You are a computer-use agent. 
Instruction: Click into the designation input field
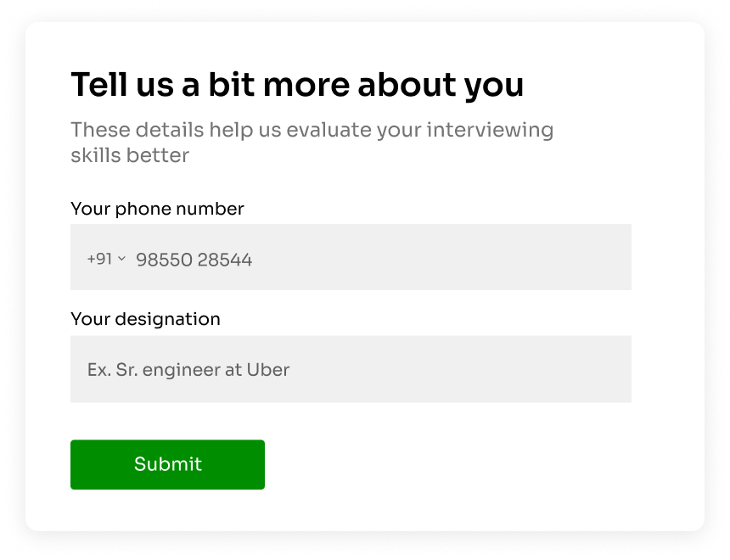pyautogui.click(x=351, y=369)
